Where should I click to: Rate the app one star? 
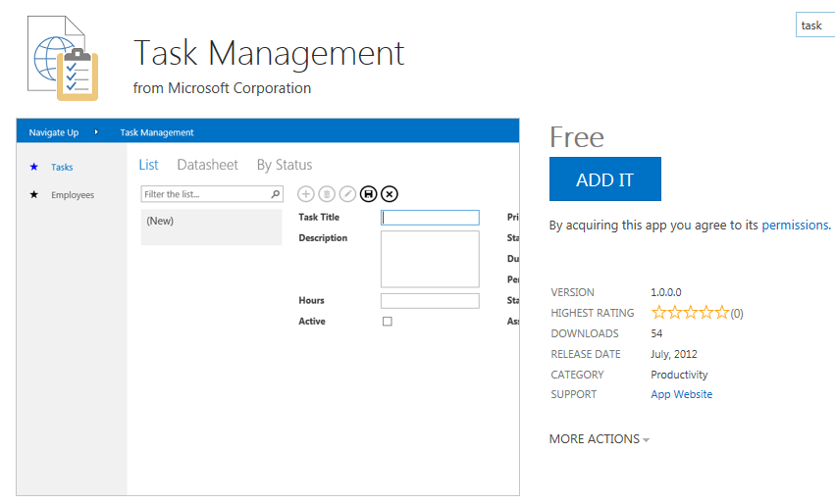[x=658, y=313]
